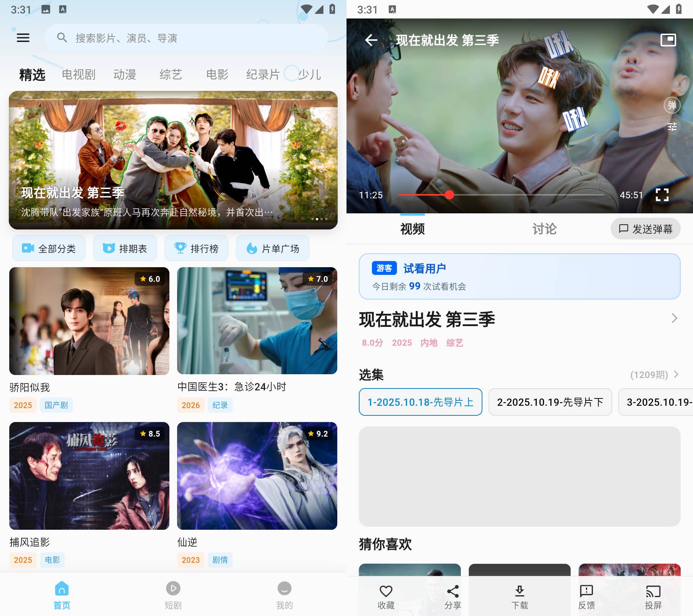Open the 排行榜 rankings section

pos(196,248)
